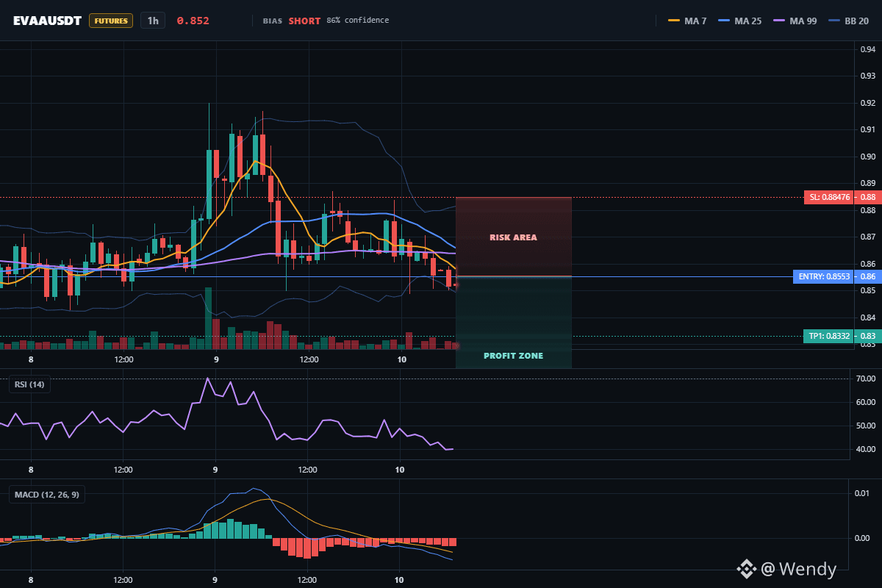The width and height of the screenshot is (882, 588).
Task: Select the MACD (12, 26, 9) indicator label
Action: click(47, 494)
